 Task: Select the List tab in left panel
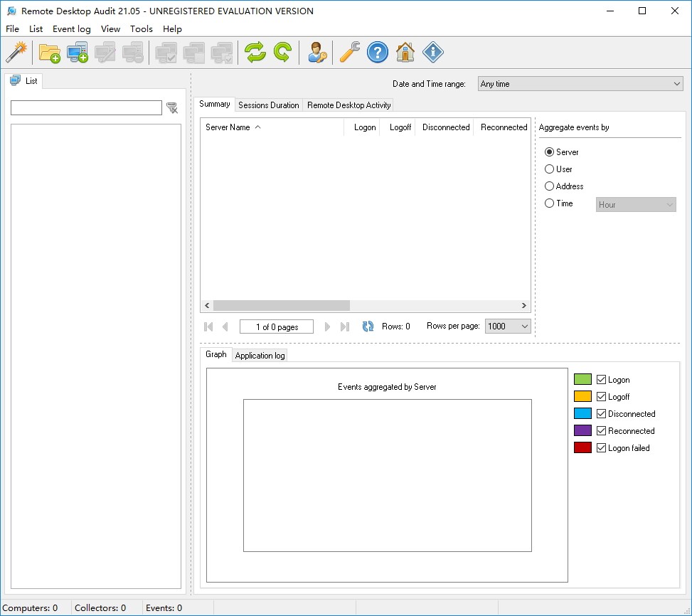tap(24, 81)
